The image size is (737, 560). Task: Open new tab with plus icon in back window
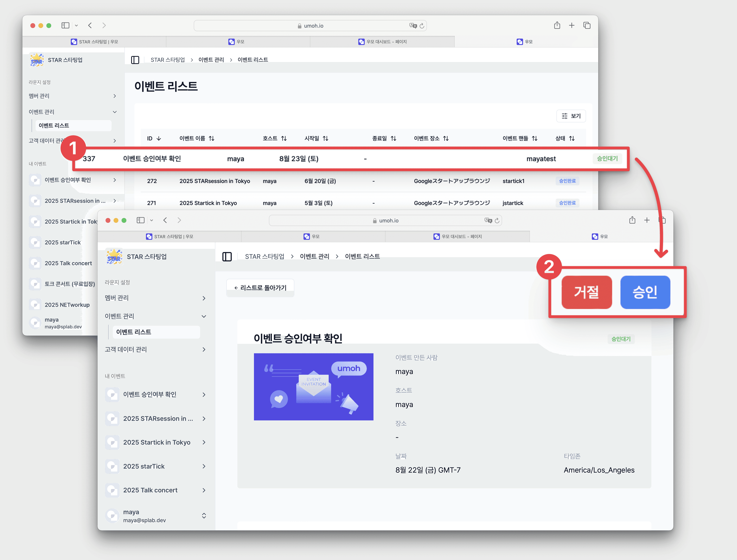click(x=571, y=25)
